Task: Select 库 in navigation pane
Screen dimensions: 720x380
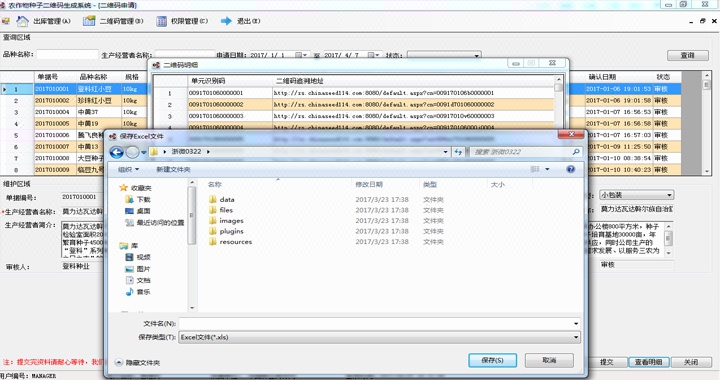Action: 134,246
